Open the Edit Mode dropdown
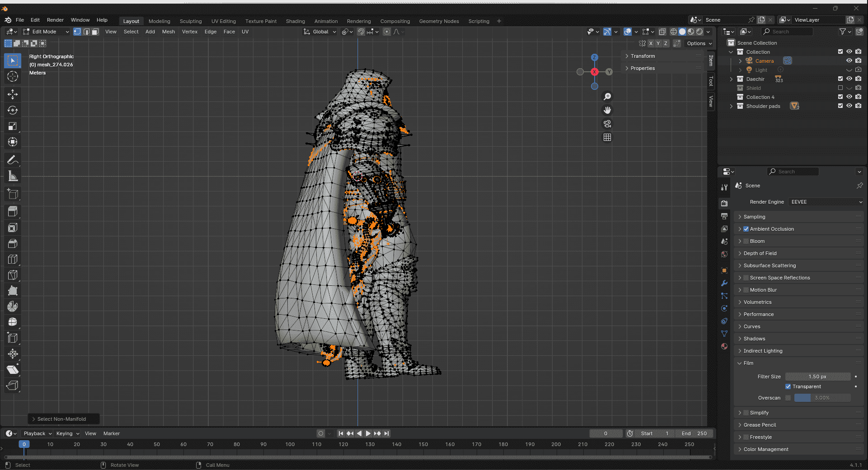Viewport: 868px width, 470px height. [x=46, y=32]
